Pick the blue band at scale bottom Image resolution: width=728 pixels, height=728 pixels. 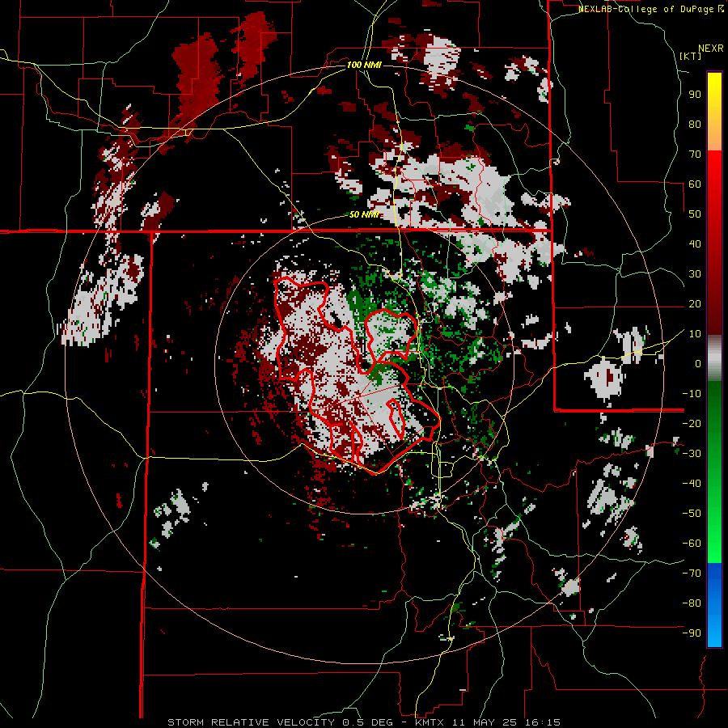point(714,605)
